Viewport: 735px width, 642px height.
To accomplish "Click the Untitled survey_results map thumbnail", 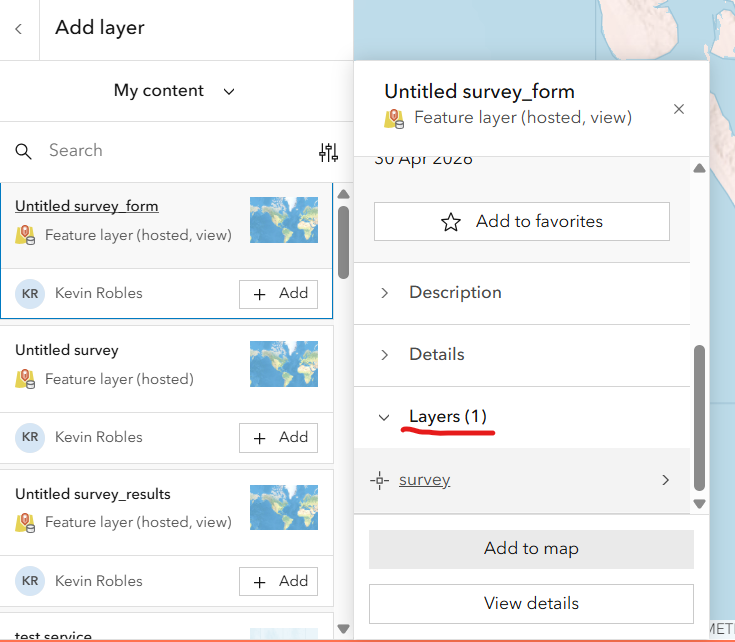I will tap(284, 507).
